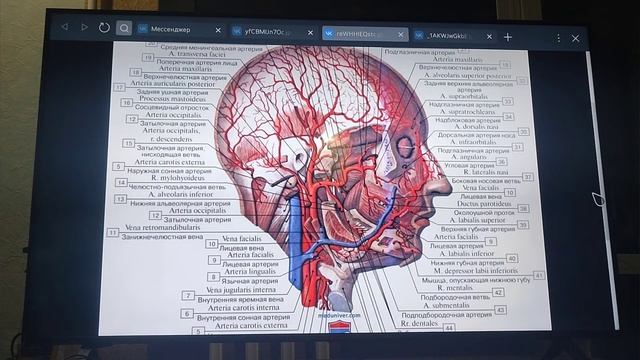The height and width of the screenshot is (360, 640).
Task: Click the numbered box 11
Action: click(112, 232)
